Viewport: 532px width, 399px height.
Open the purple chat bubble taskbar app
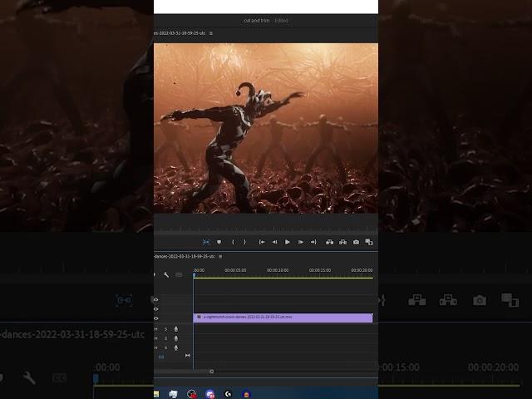(x=210, y=394)
